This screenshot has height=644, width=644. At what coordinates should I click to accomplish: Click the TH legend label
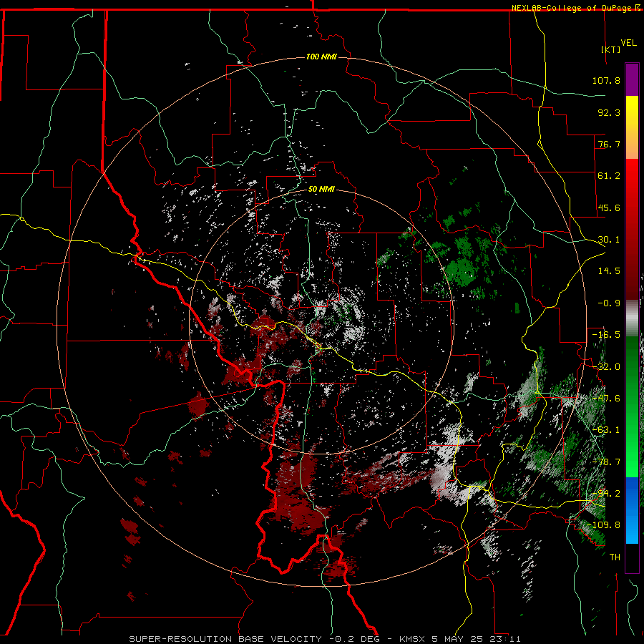pyautogui.click(x=615, y=557)
